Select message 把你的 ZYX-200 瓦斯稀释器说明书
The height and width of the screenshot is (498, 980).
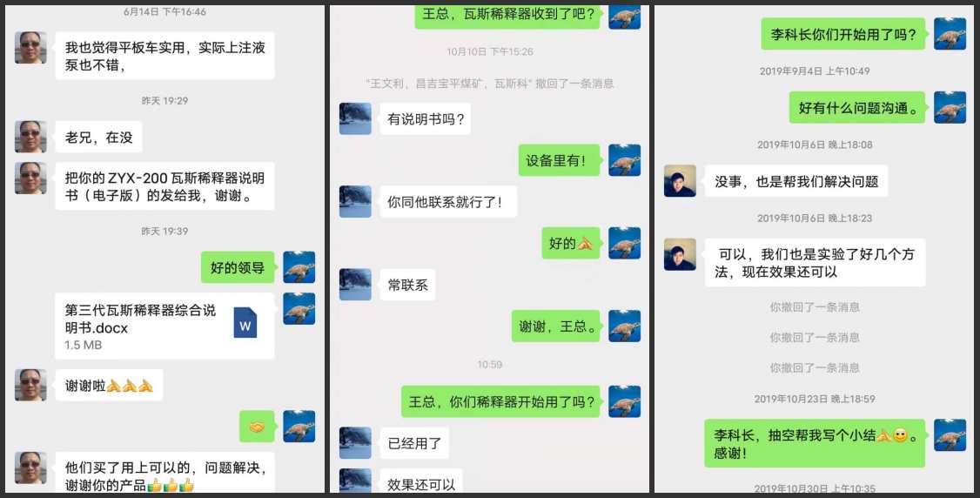pyautogui.click(x=164, y=186)
